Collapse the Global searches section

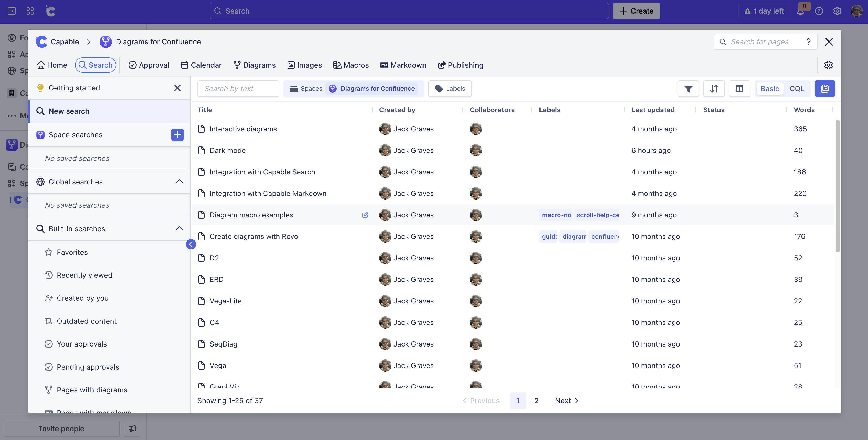[179, 181]
